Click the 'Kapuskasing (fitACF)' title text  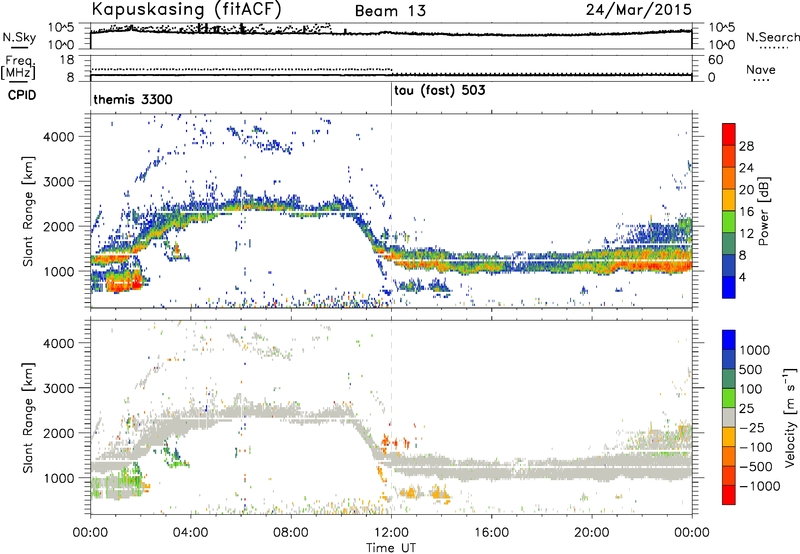[187, 9]
